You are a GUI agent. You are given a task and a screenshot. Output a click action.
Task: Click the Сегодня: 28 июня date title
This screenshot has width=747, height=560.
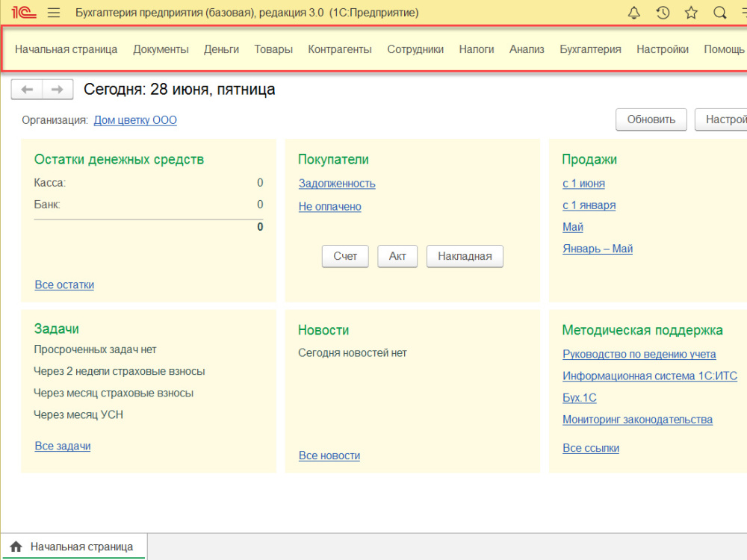[x=179, y=90]
